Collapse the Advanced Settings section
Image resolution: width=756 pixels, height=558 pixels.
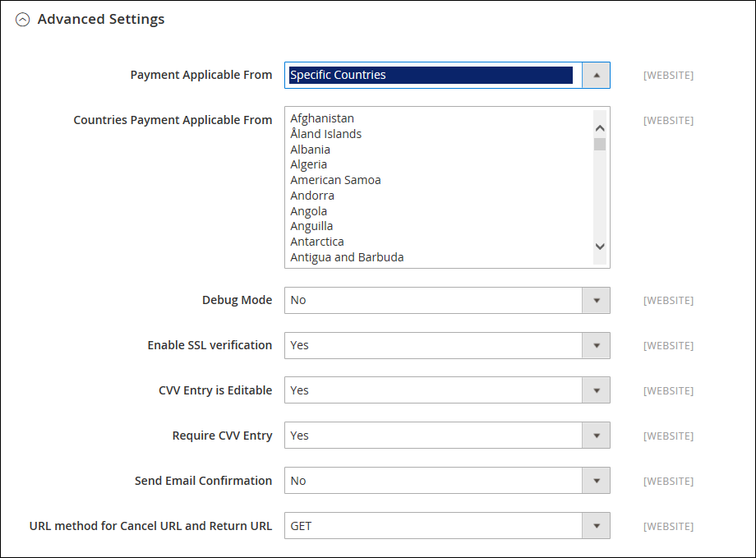23,19
